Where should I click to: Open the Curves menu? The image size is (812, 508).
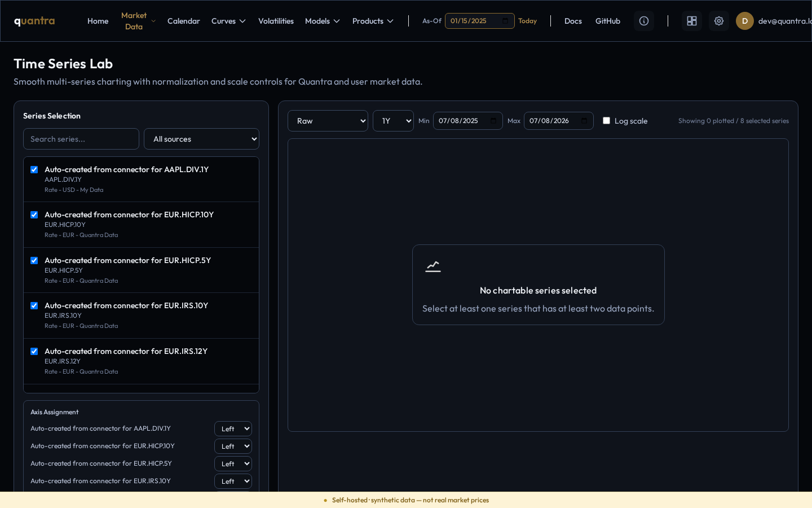229,21
